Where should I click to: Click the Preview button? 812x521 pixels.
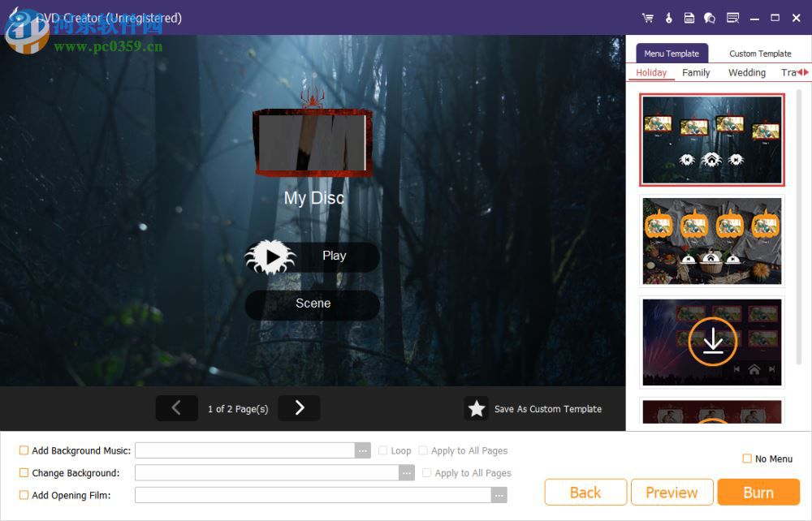672,492
